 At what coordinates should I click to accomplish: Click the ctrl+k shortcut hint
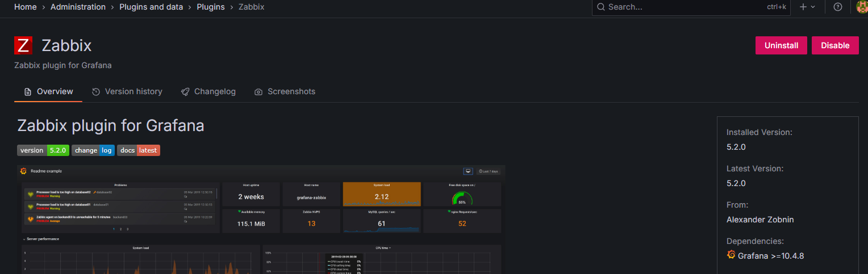pyautogui.click(x=776, y=7)
